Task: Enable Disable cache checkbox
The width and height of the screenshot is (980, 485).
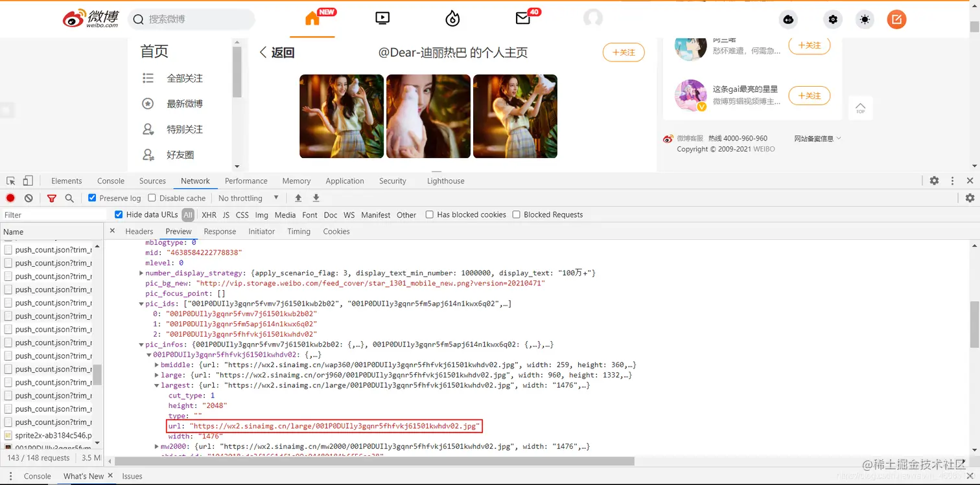Action: (152, 197)
